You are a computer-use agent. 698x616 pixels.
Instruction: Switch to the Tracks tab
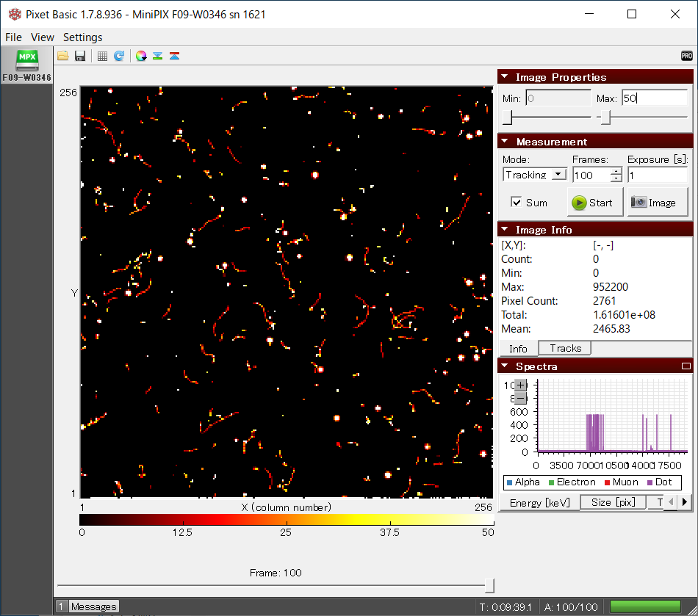565,349
